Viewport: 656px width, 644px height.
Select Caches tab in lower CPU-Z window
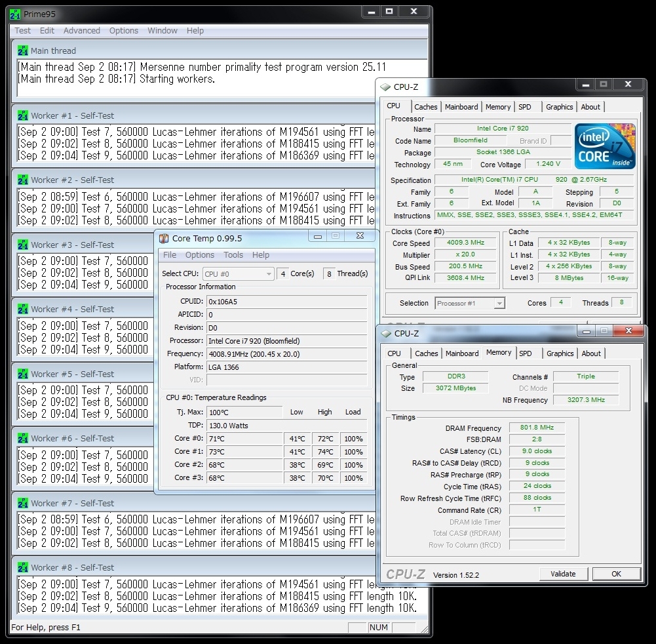[x=427, y=353]
